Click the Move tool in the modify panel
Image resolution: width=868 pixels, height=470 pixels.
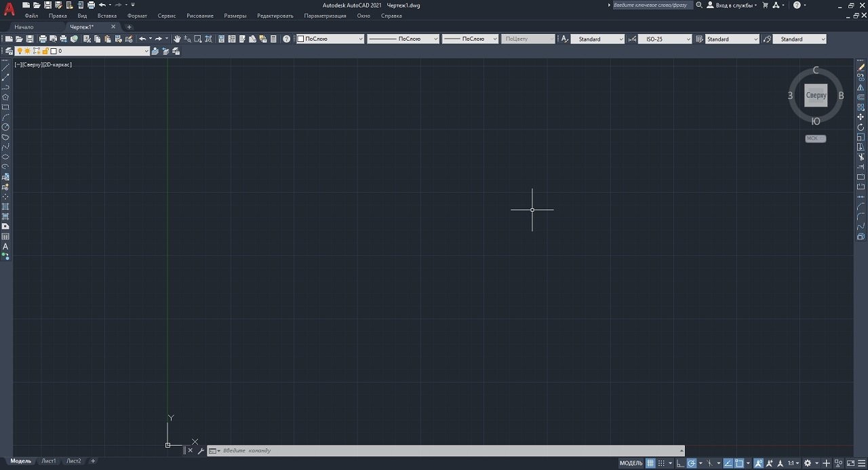pyautogui.click(x=860, y=117)
